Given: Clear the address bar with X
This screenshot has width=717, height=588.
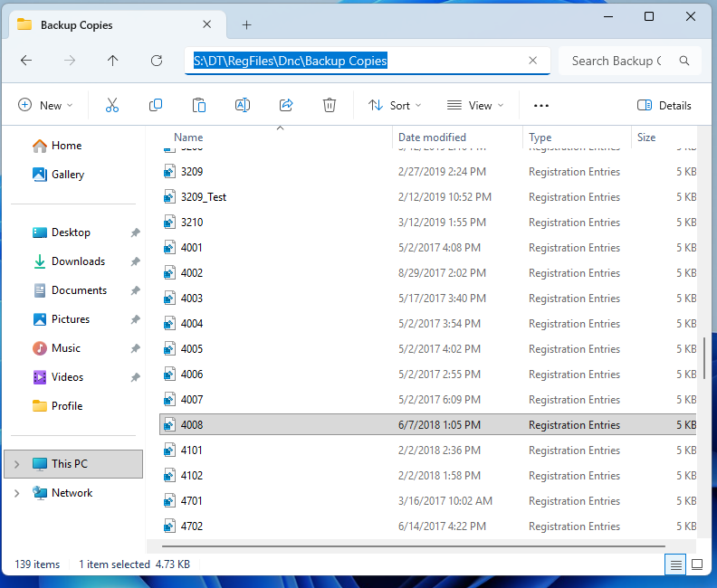Looking at the screenshot, I should coord(532,61).
